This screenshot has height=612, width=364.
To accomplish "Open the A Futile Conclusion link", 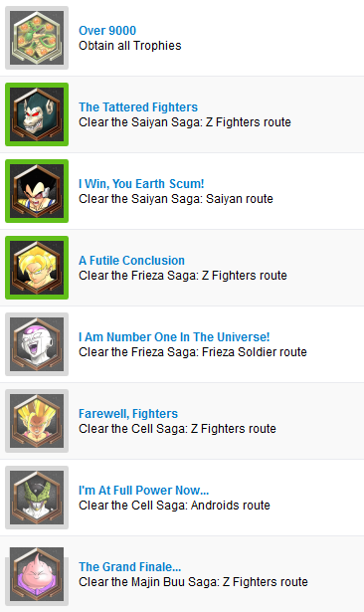I will click(131, 260).
